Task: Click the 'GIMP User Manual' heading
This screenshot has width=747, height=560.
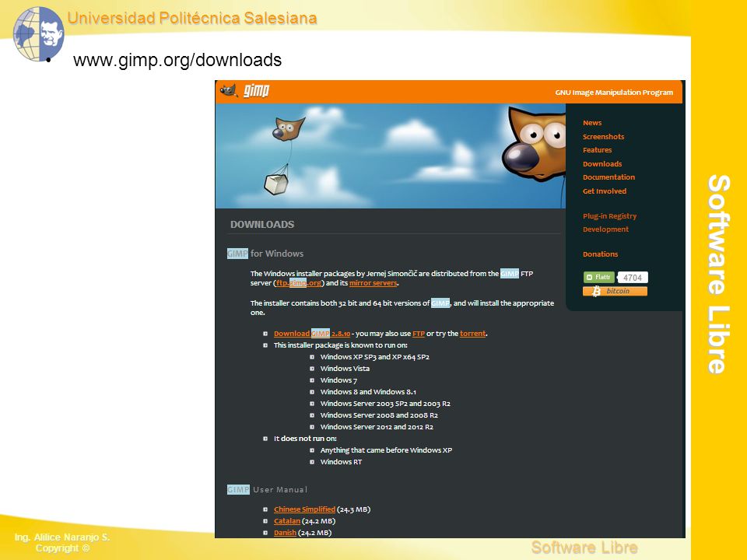Action: pyautogui.click(x=267, y=489)
